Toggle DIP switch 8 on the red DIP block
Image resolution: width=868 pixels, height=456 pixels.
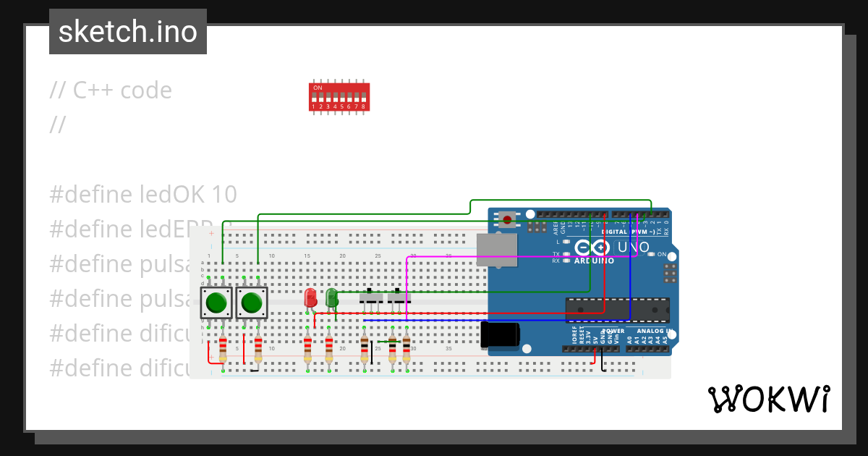pyautogui.click(x=363, y=96)
